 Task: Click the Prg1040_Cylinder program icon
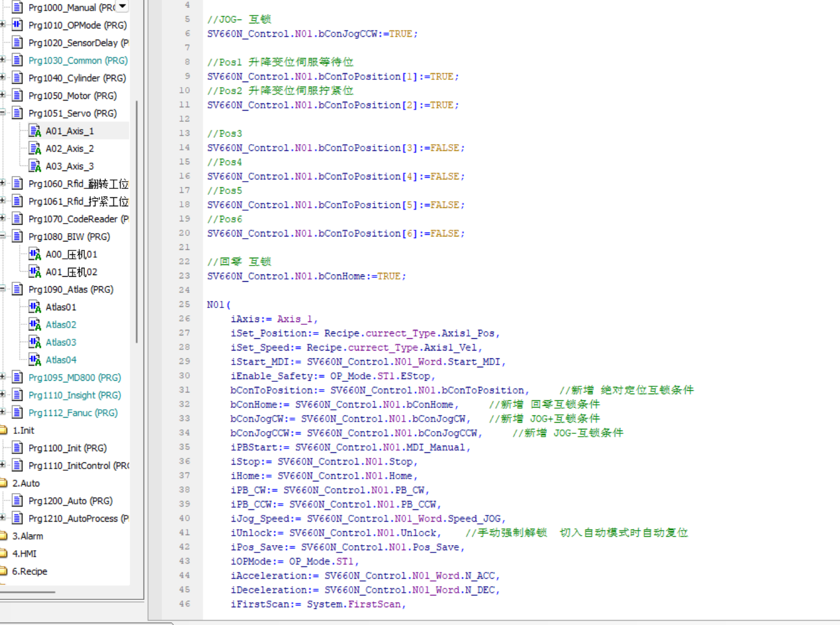pyautogui.click(x=17, y=78)
